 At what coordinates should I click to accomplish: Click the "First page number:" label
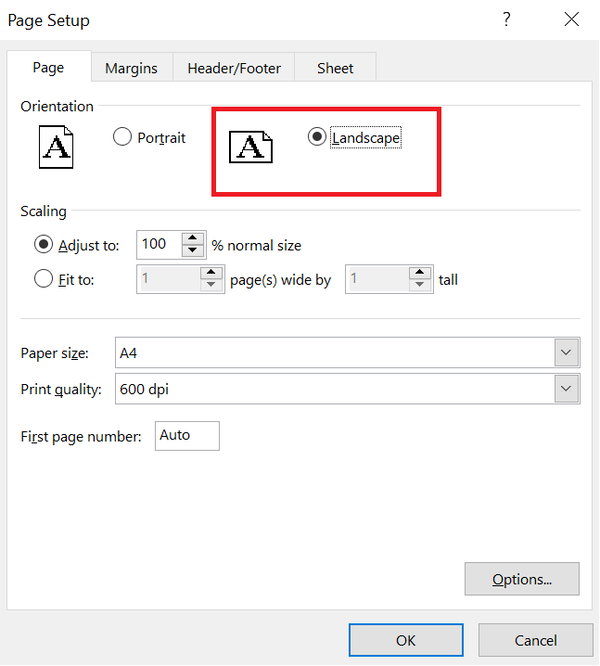click(x=81, y=437)
